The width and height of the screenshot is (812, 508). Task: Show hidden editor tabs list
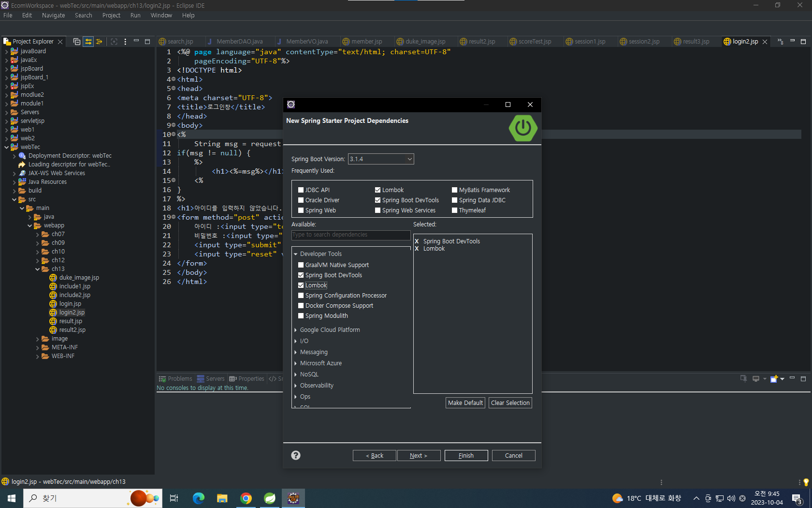click(x=780, y=42)
